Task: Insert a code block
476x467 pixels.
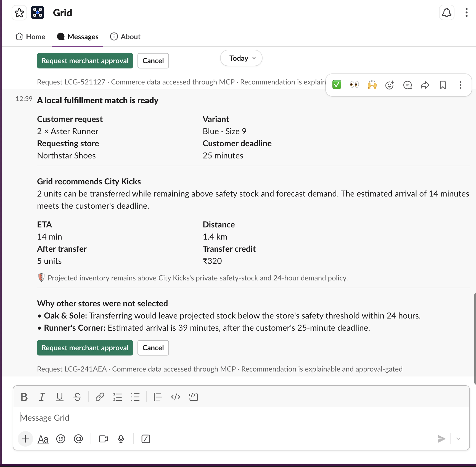Action: pos(193,397)
